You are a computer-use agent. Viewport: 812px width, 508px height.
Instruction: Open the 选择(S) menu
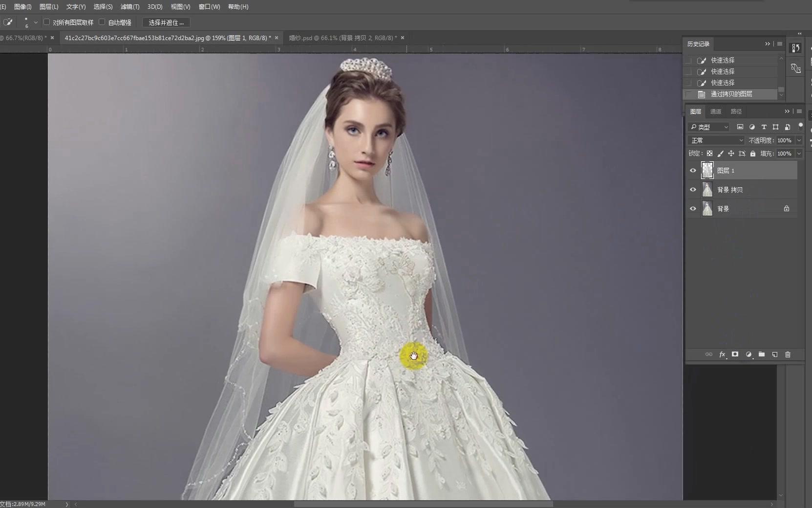pyautogui.click(x=103, y=7)
